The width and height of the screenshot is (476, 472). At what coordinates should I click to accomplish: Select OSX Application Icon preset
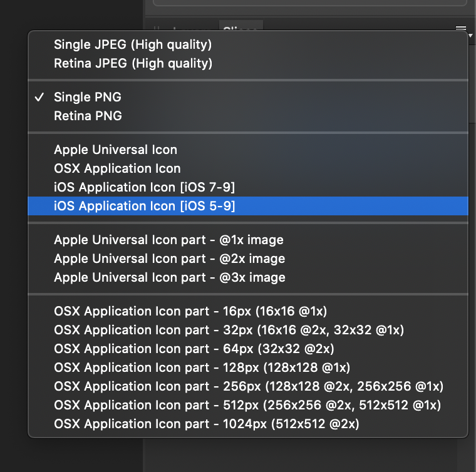click(x=248, y=168)
